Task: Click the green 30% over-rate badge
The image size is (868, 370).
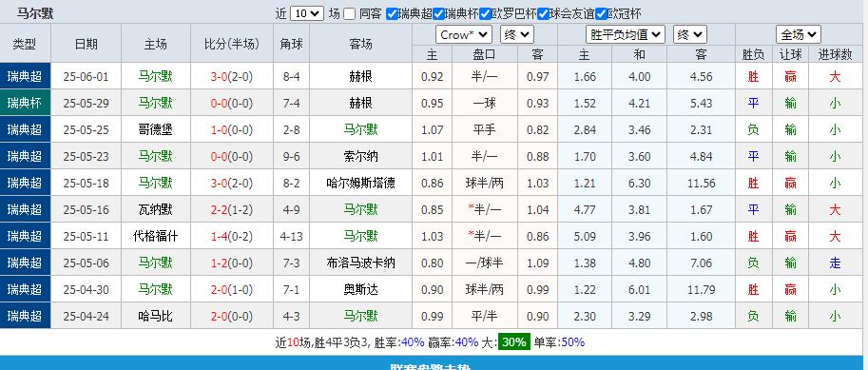Action: coord(514,341)
